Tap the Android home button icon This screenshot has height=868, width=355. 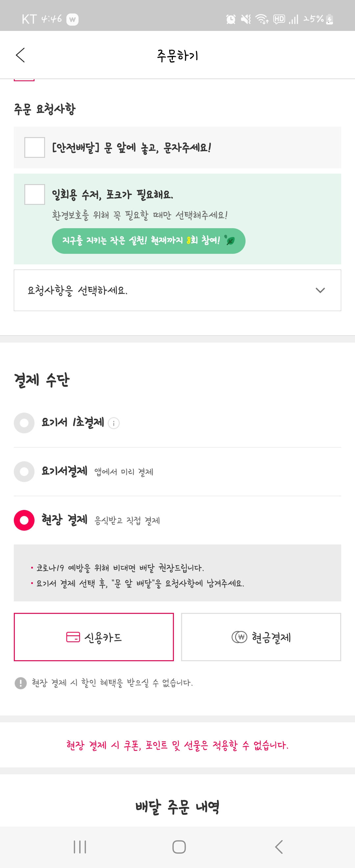(179, 846)
